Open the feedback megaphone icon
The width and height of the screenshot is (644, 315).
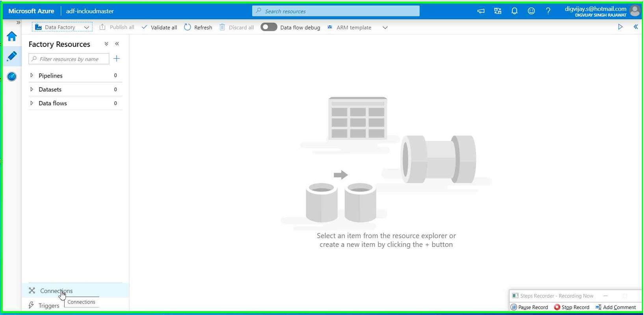481,11
